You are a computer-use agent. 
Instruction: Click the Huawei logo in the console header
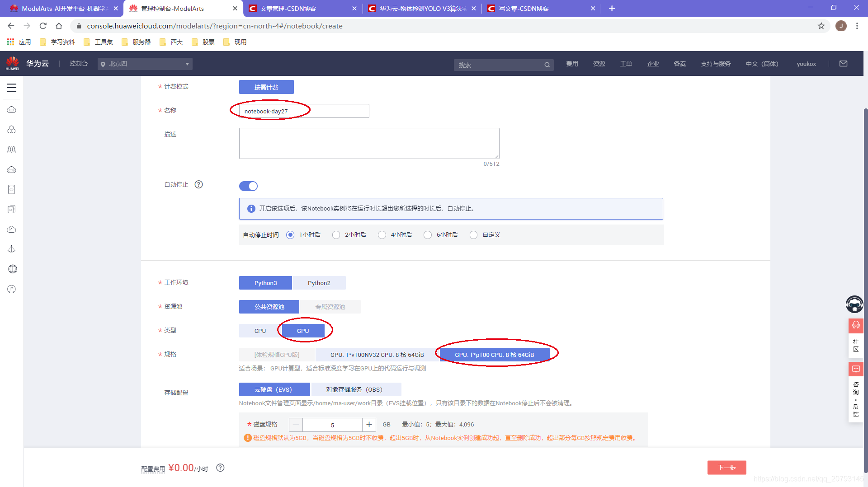pos(12,63)
